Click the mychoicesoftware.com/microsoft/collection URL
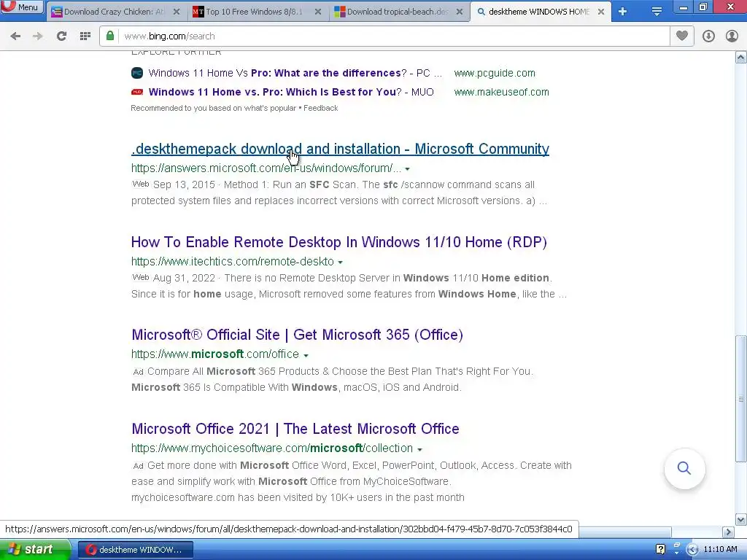The width and height of the screenshot is (747, 560). tap(272, 448)
